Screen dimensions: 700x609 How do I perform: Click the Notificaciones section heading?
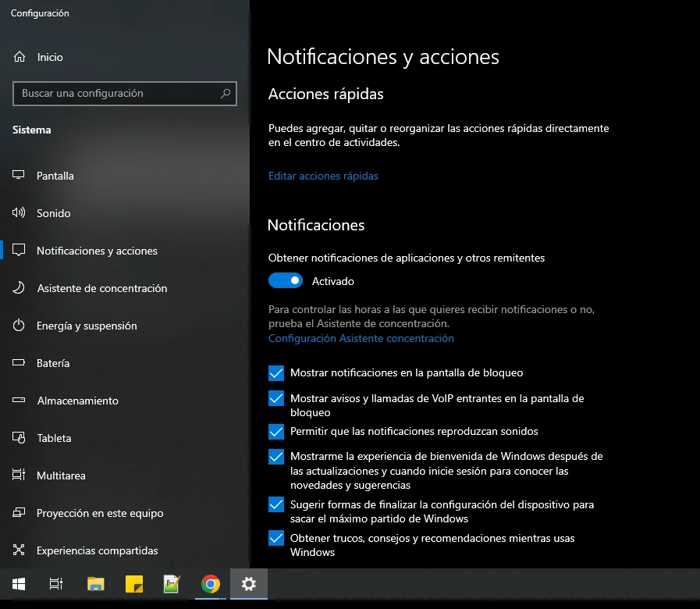316,225
